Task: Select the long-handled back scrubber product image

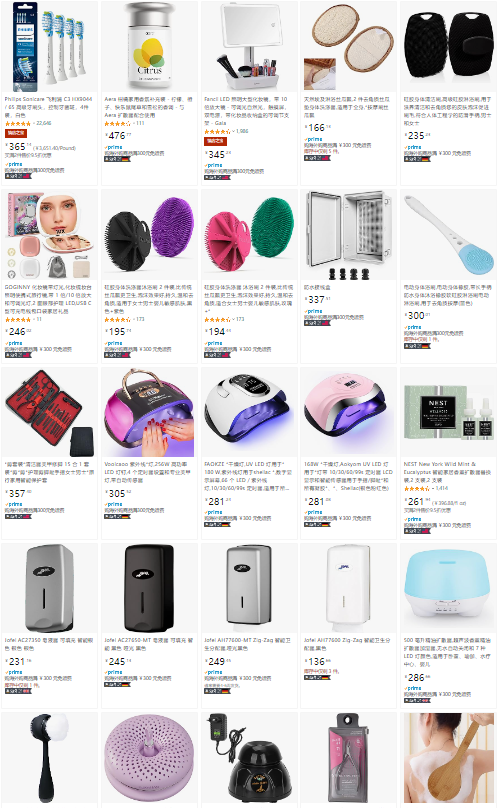Action: click(448, 235)
